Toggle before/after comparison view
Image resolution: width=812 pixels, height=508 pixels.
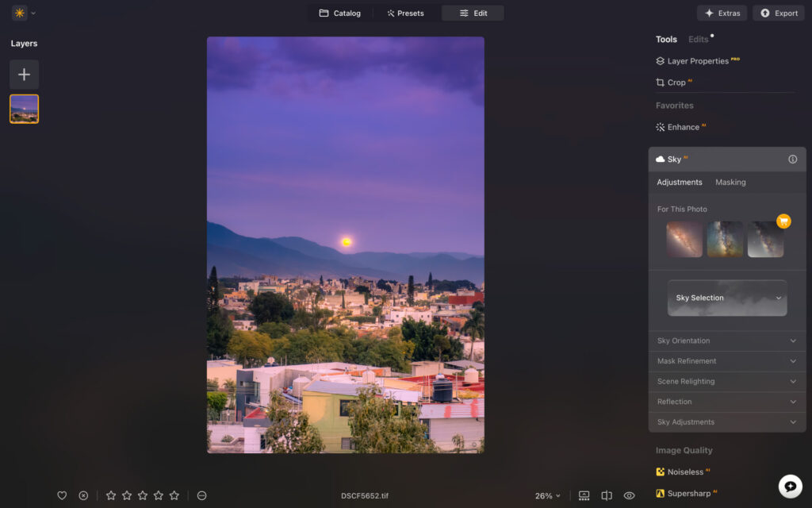coord(606,495)
